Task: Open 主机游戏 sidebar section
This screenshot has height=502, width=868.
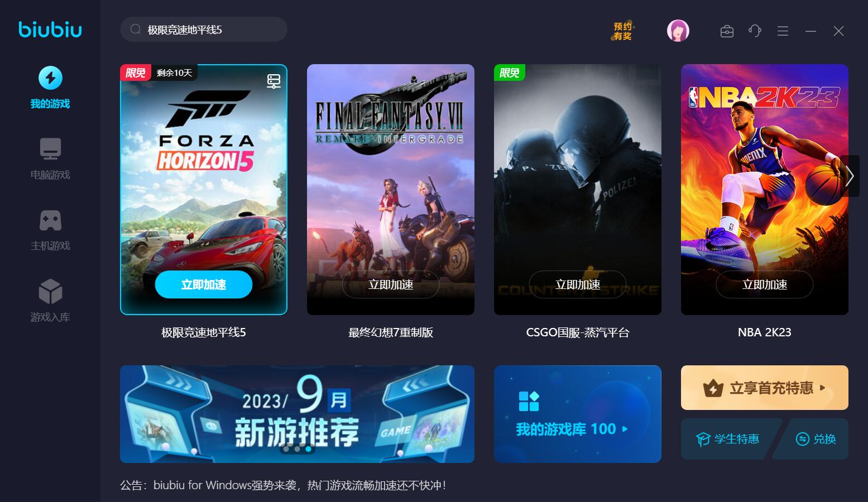Action: 50,230
